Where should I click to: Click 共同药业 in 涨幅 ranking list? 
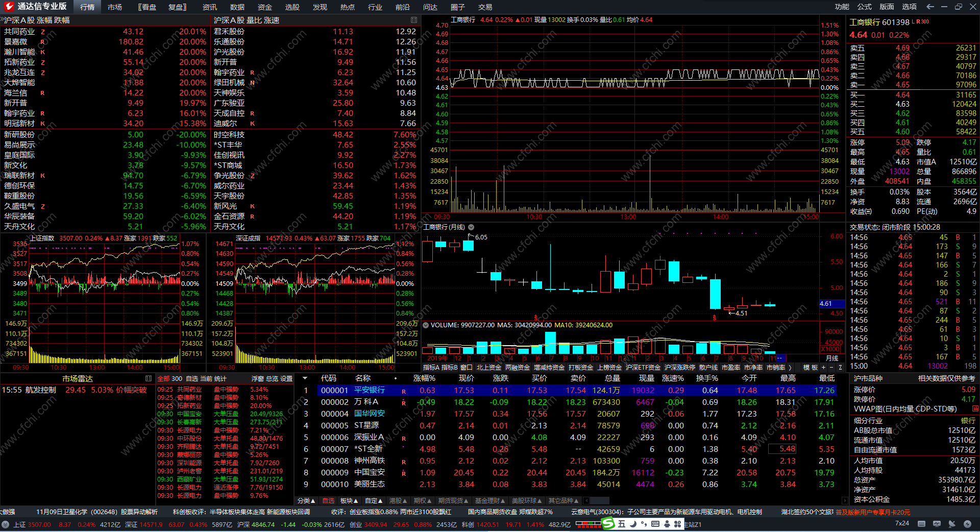click(19, 32)
